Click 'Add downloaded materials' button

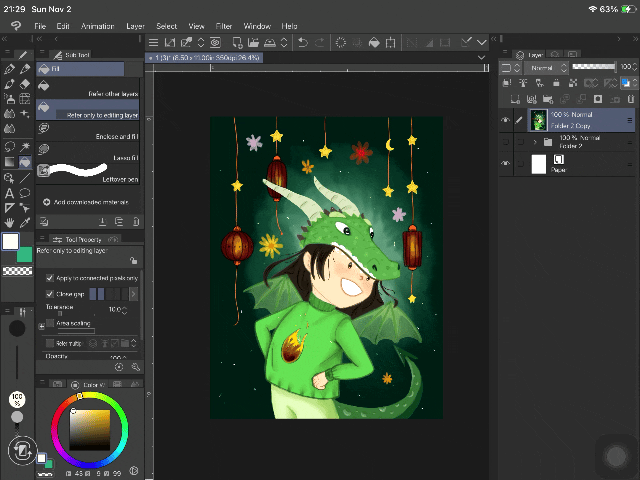coord(85,203)
